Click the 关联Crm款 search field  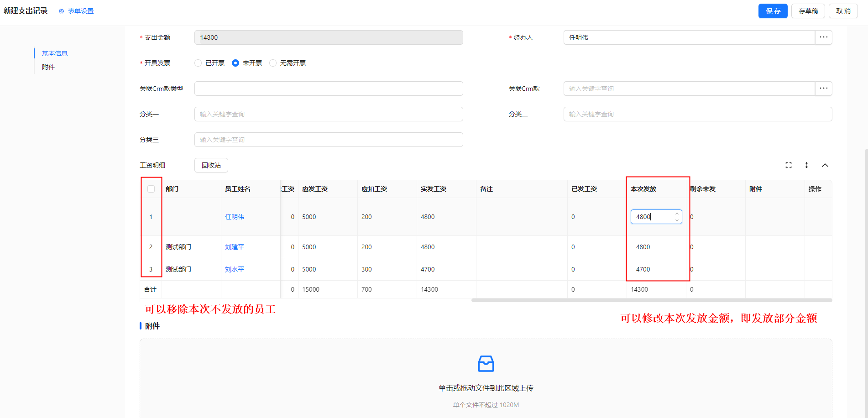pyautogui.click(x=689, y=89)
